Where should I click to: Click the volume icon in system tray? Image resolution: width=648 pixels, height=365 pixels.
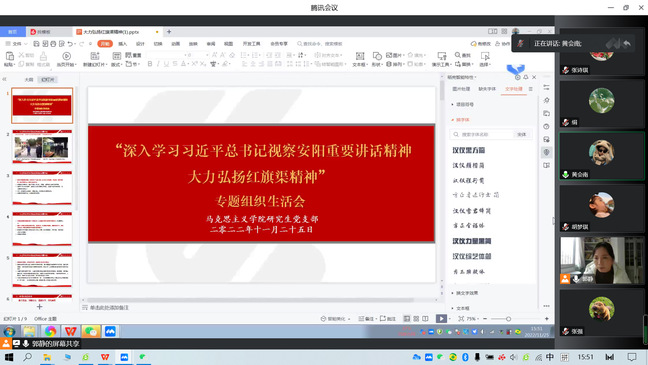pos(513,357)
